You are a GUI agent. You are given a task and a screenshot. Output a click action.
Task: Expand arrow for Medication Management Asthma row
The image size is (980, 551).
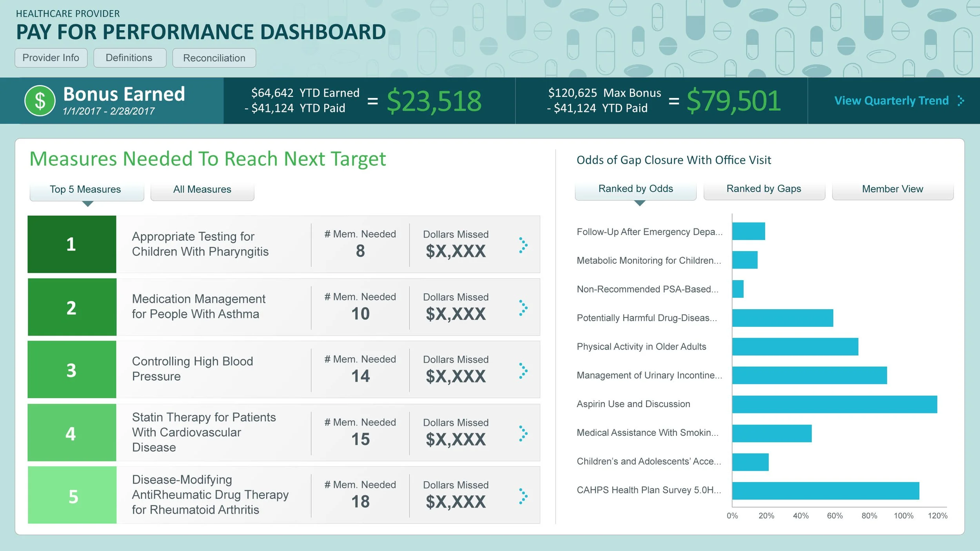(x=523, y=308)
